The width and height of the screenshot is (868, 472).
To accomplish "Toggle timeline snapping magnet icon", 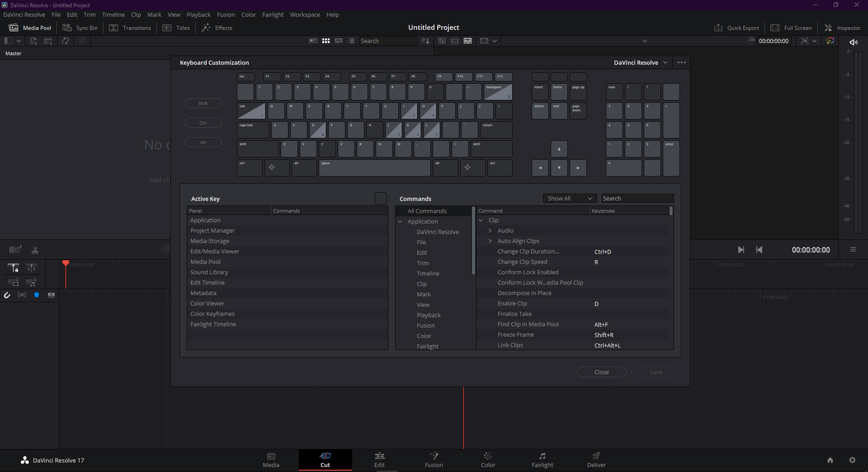I will pos(7,295).
